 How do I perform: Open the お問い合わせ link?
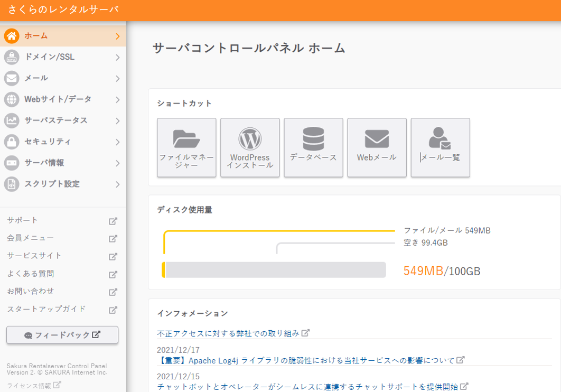tap(31, 291)
